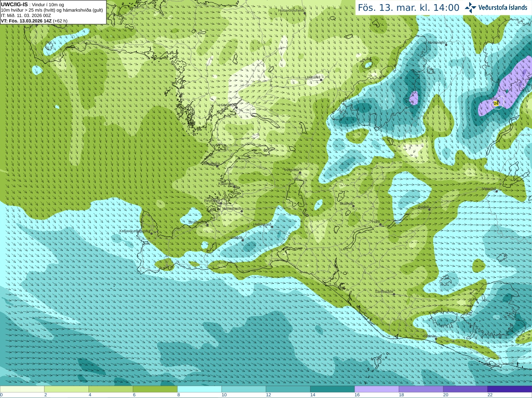Select the dark indigo swatch above 22 m/s
The height and width of the screenshot is (398, 532).
pos(510,389)
